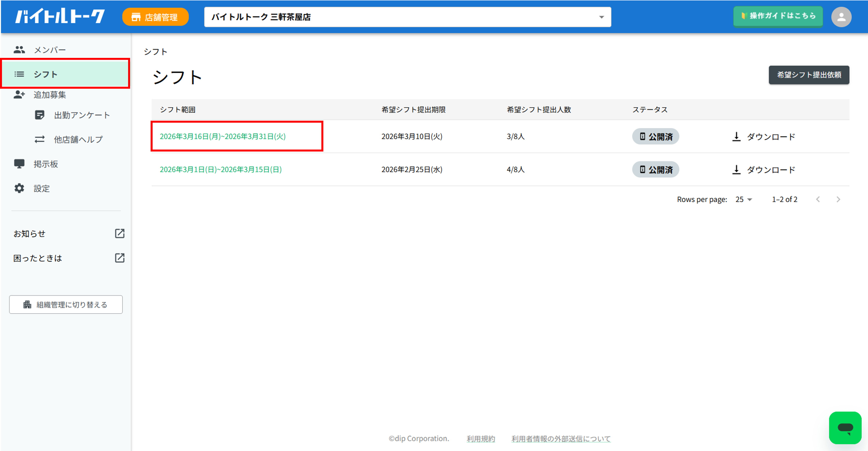Image resolution: width=868 pixels, height=451 pixels.
Task: Click the メンバー people icon in the sidebar
Action: click(19, 50)
